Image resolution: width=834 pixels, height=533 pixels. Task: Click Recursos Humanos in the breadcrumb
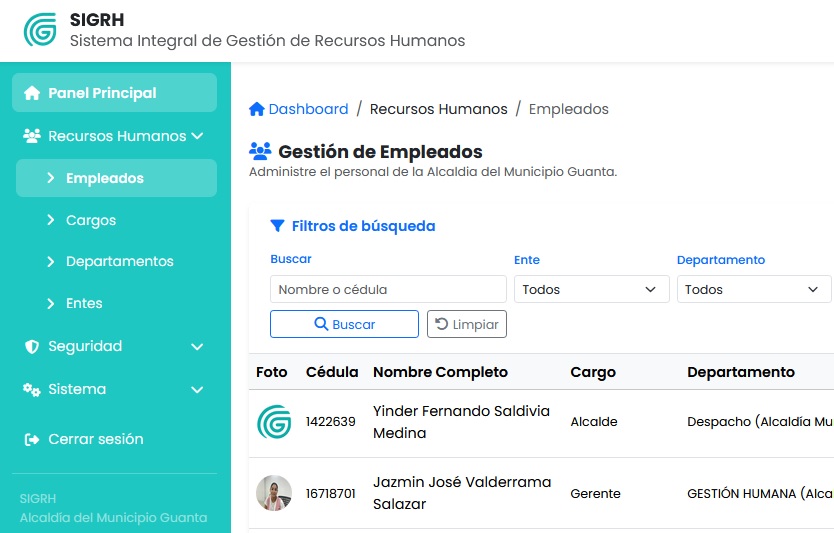click(438, 109)
